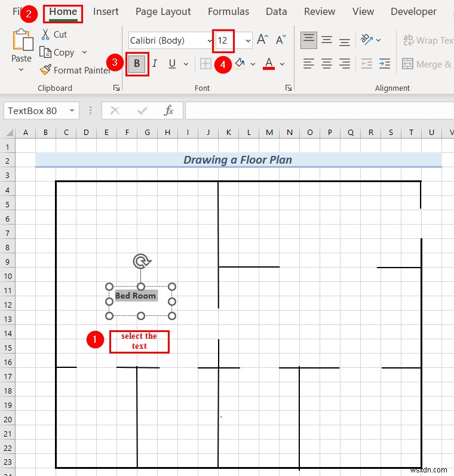Click the Paste clipboard icon
Viewport: 454px width, 476px height.
point(23,40)
